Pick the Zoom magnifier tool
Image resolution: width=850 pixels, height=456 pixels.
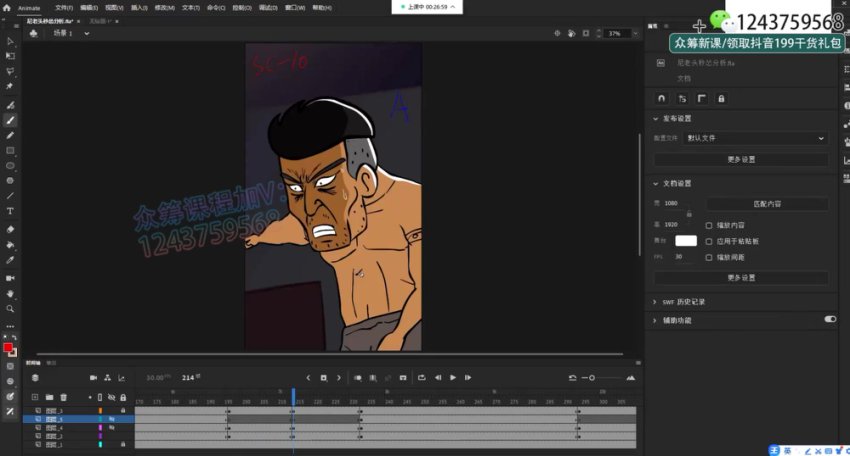coord(10,310)
